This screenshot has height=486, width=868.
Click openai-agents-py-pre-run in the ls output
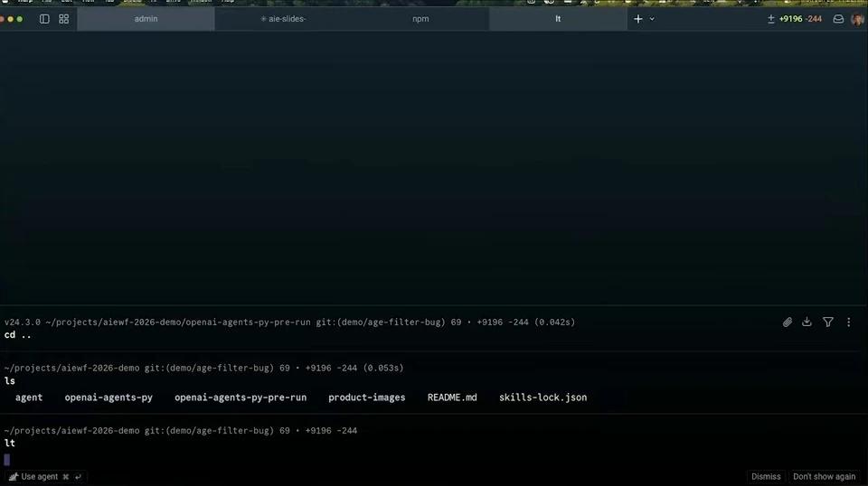click(241, 397)
